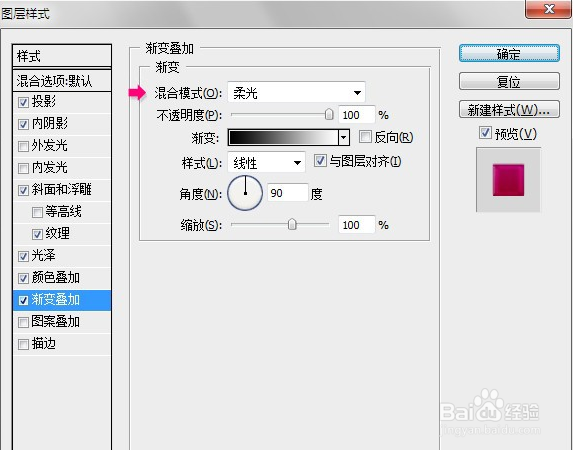Select 混合选项:默认 blending options entry

point(62,80)
